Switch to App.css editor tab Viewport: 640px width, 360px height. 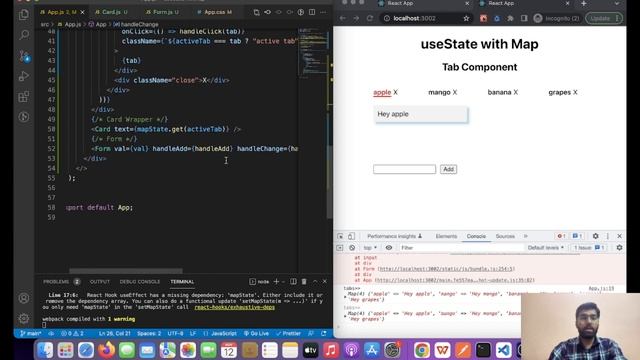coord(218,12)
